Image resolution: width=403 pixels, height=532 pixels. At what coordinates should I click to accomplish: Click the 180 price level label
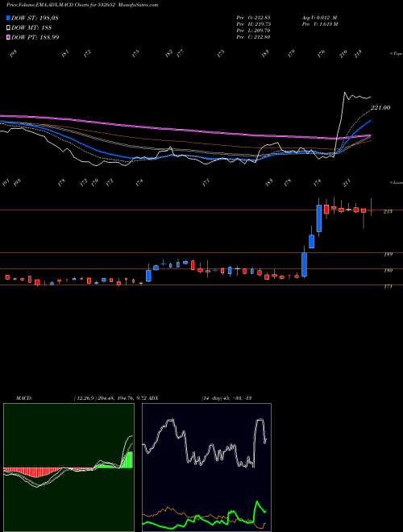coord(388,270)
